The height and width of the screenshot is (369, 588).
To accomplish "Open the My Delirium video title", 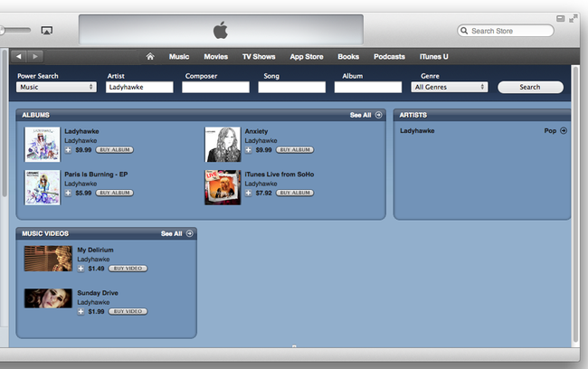I will tap(95, 250).
